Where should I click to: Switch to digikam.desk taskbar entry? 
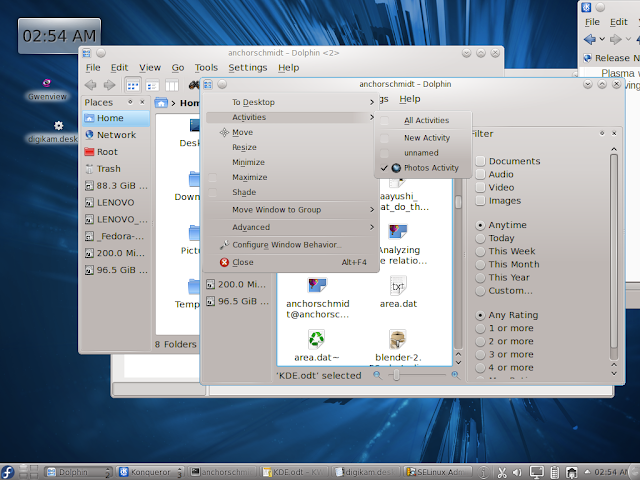point(366,472)
